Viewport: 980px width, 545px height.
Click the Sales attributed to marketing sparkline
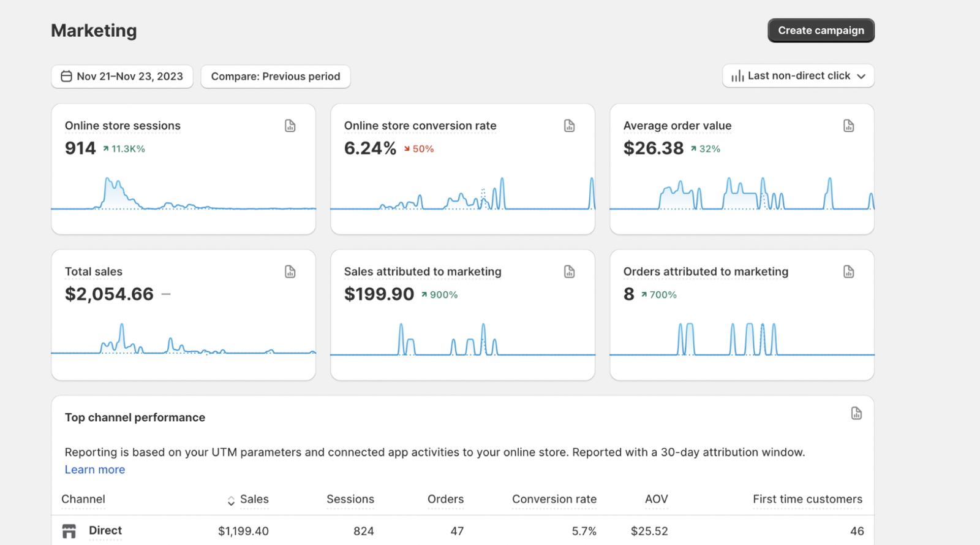click(463, 339)
